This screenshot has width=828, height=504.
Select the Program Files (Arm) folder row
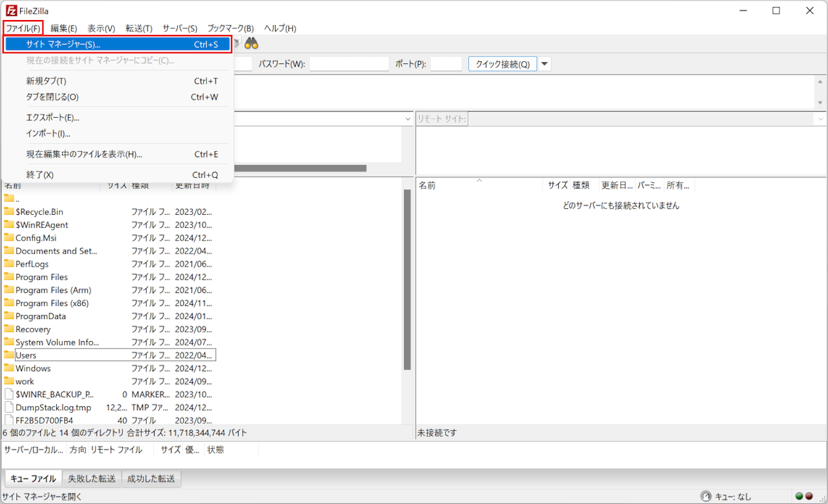[109, 290]
